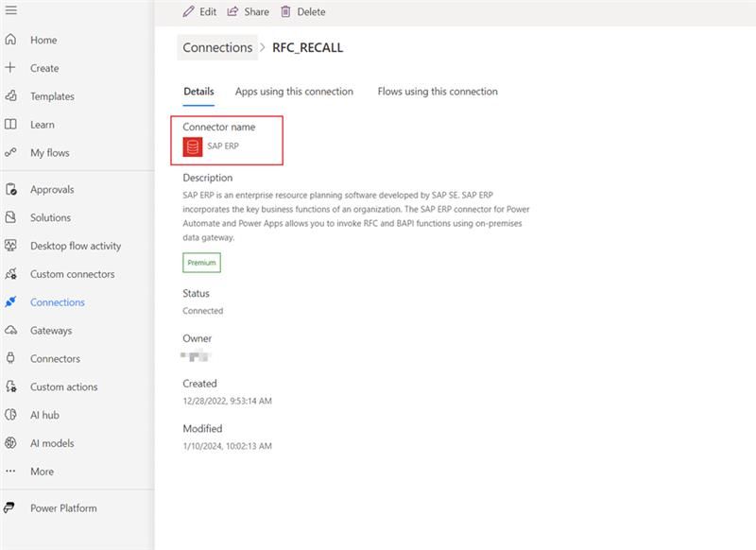Open Home in the sidebar
756x550 pixels.
[43, 40]
